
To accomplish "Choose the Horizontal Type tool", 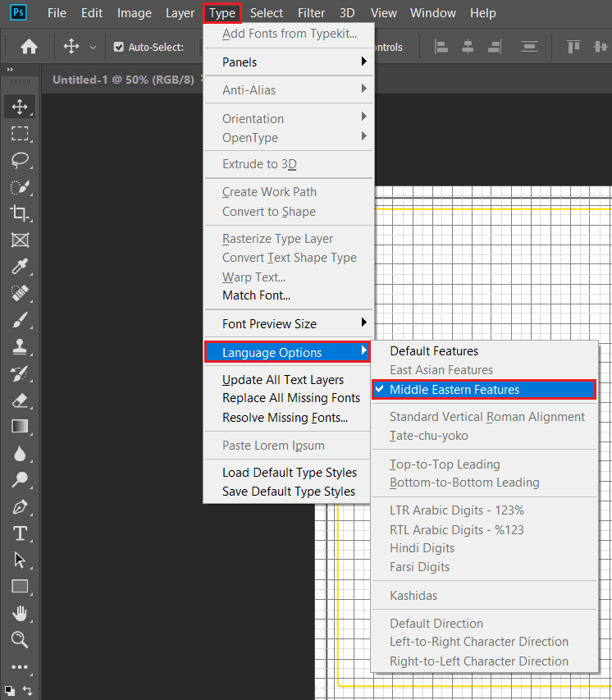I will click(x=20, y=533).
